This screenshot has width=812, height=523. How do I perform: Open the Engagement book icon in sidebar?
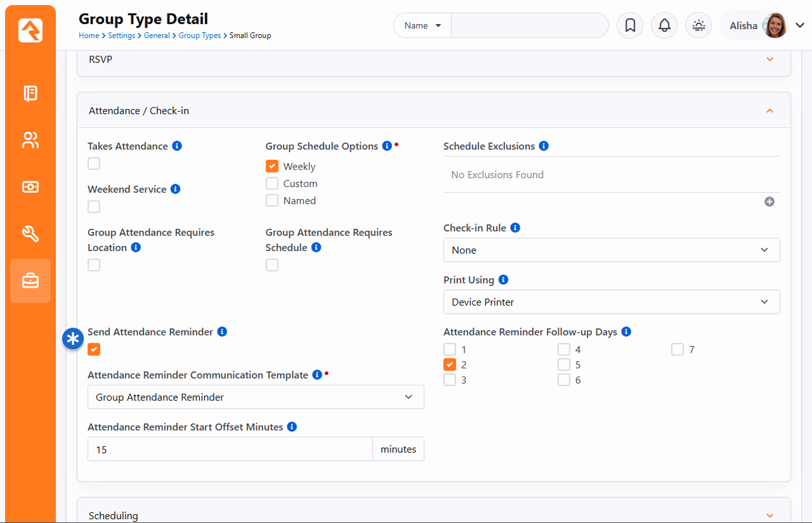point(30,94)
